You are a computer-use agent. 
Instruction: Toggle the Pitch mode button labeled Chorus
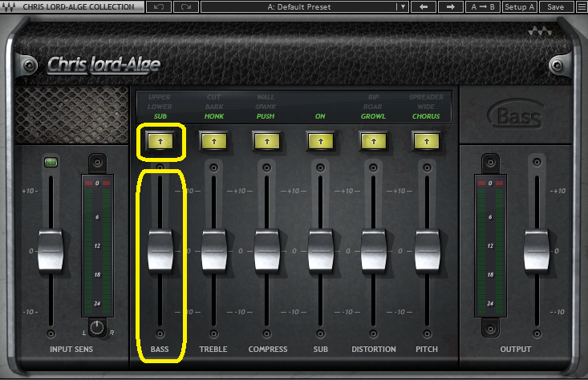426,142
